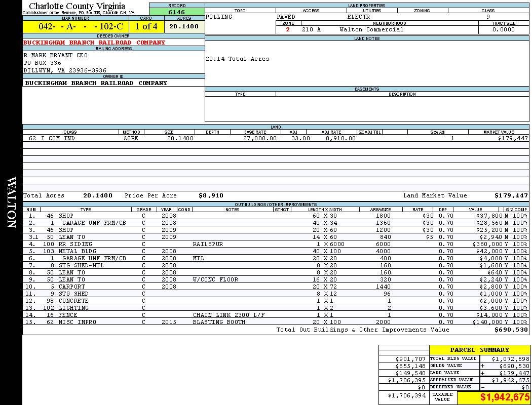Image resolution: width=532 pixels, height=405 pixels.
Task: Click RR SIDING value $360,000
Action: click(487, 245)
